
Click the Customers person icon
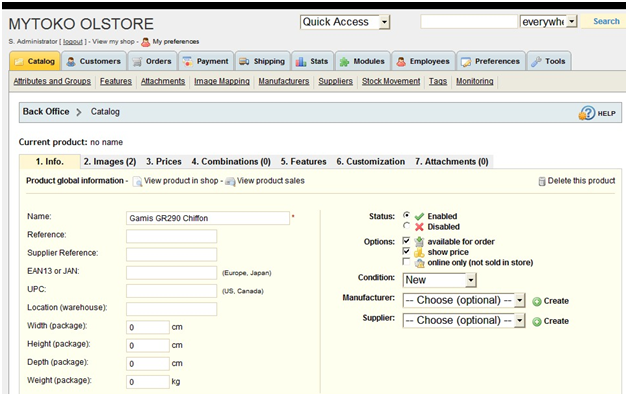click(x=71, y=62)
